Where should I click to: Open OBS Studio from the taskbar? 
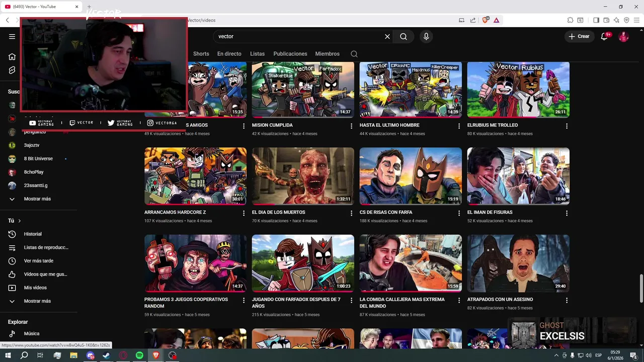[x=173, y=355]
